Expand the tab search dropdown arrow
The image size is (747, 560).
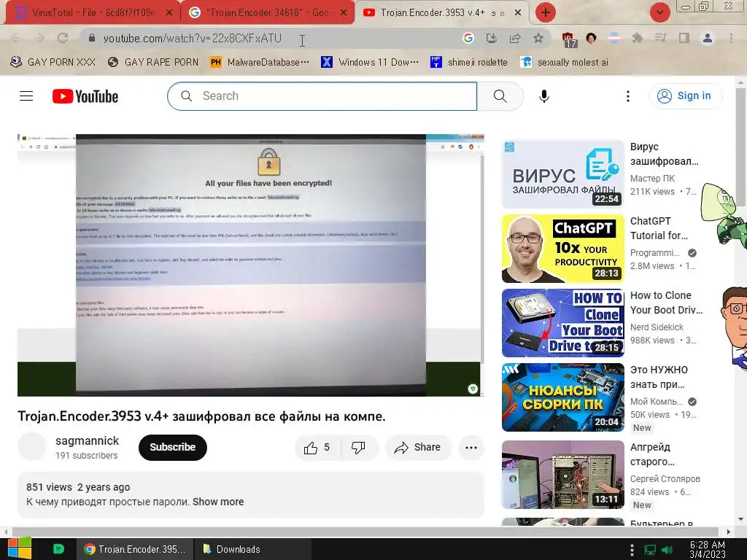[x=659, y=12]
